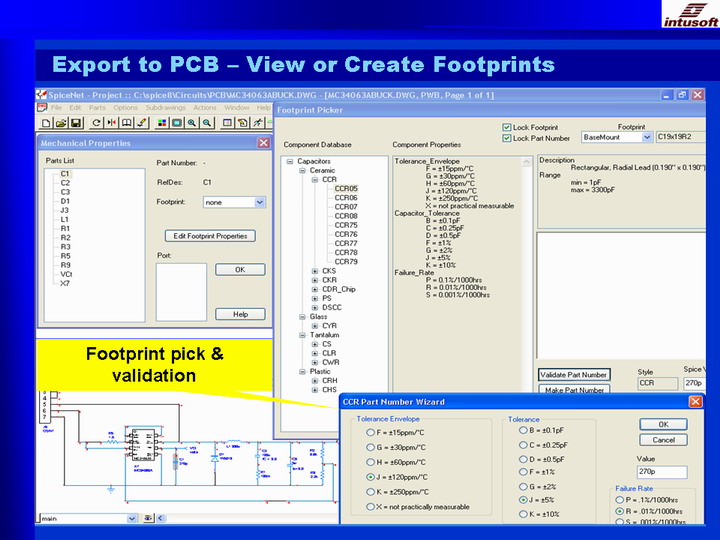The image size is (720, 540).
Task: Click Validate Part Number button
Action: pos(574,375)
